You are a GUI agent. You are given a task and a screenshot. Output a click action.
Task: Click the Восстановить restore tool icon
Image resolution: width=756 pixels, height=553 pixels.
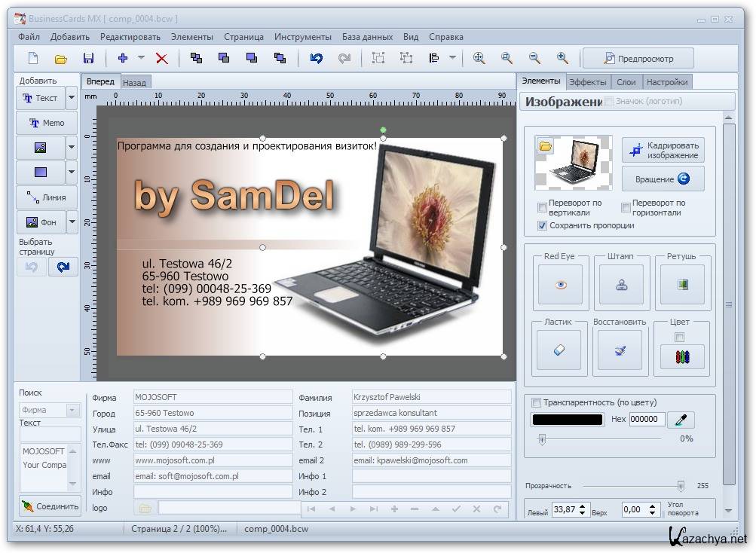[x=620, y=350]
